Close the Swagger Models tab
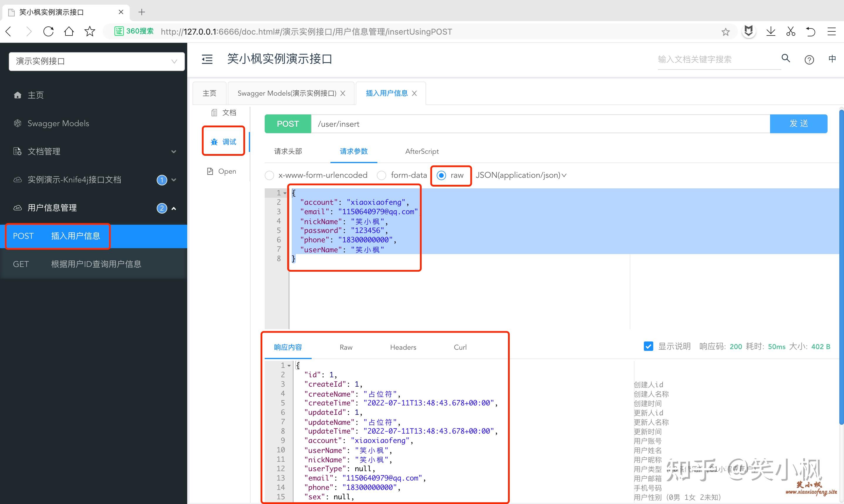 [x=343, y=93]
